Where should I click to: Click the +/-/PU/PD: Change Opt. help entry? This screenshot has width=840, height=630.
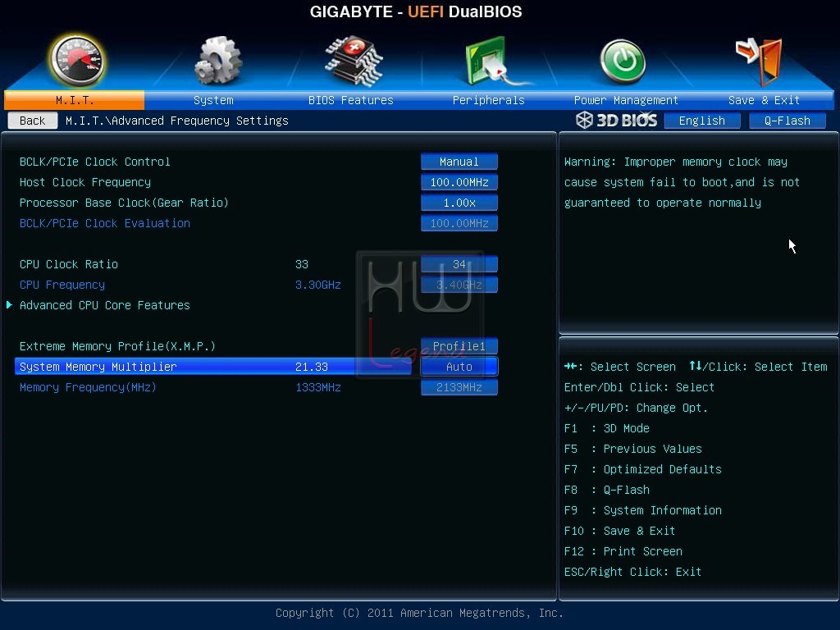[636, 408]
